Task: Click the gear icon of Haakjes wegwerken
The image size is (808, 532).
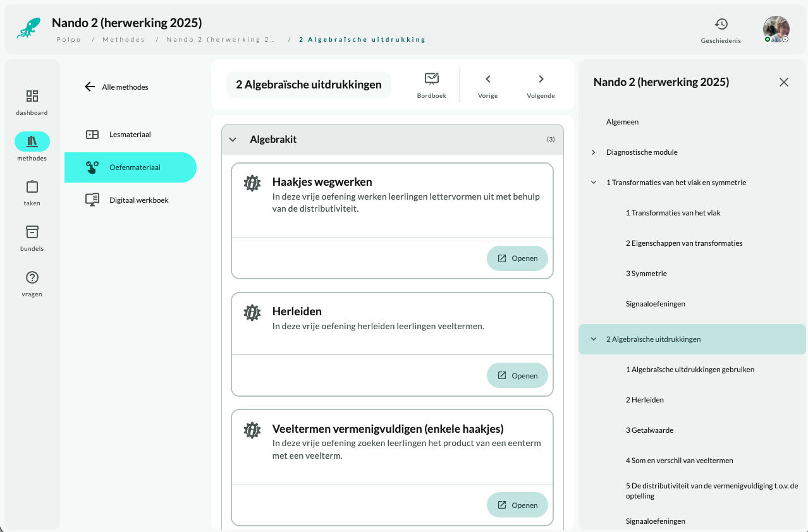Action: pos(252,183)
